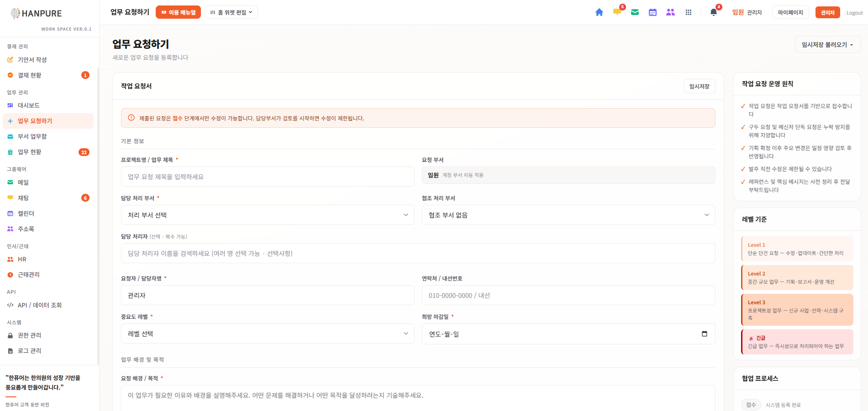868x411 pixels.
Task: Open date picker icon in 희망 마감일
Action: [x=704, y=334]
